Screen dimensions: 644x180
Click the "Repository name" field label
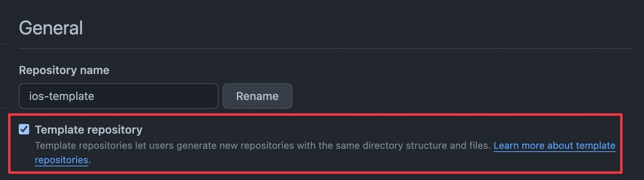pos(64,70)
